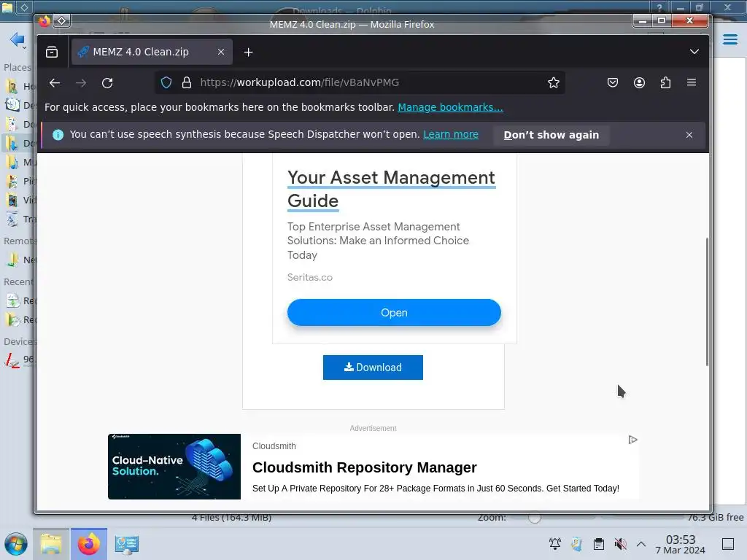Click the 96 device entry in Dolphin sidebar
747x560 pixels.
coord(19,359)
